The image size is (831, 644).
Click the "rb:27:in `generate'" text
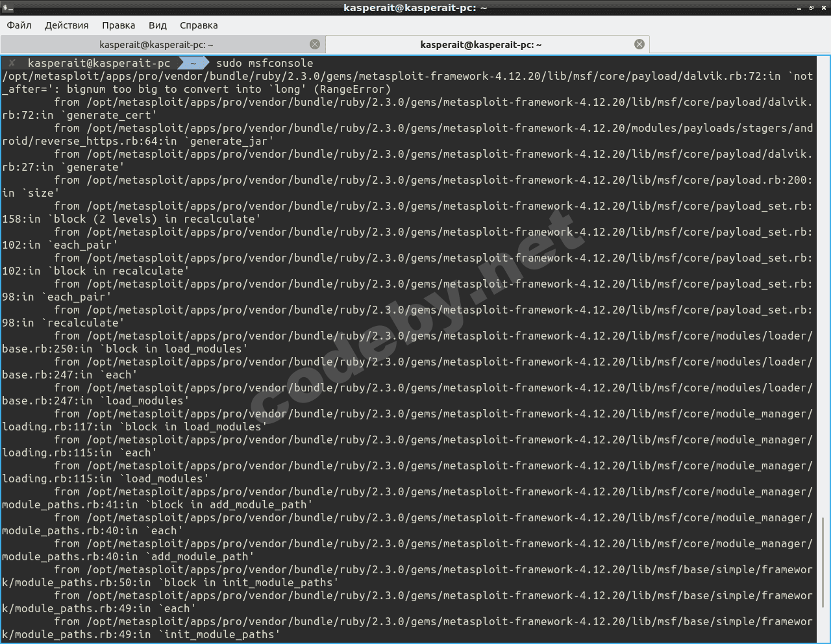coord(63,167)
